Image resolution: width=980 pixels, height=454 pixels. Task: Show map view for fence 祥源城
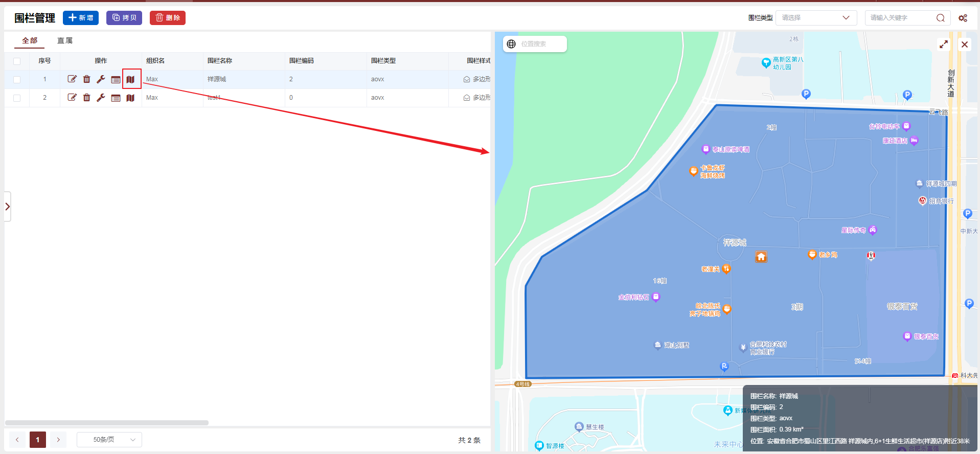pos(131,79)
